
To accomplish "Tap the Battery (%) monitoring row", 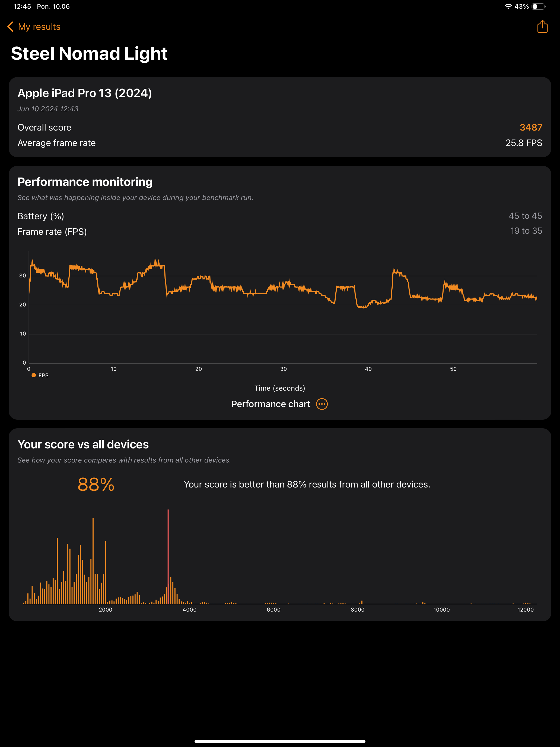I will (41, 216).
